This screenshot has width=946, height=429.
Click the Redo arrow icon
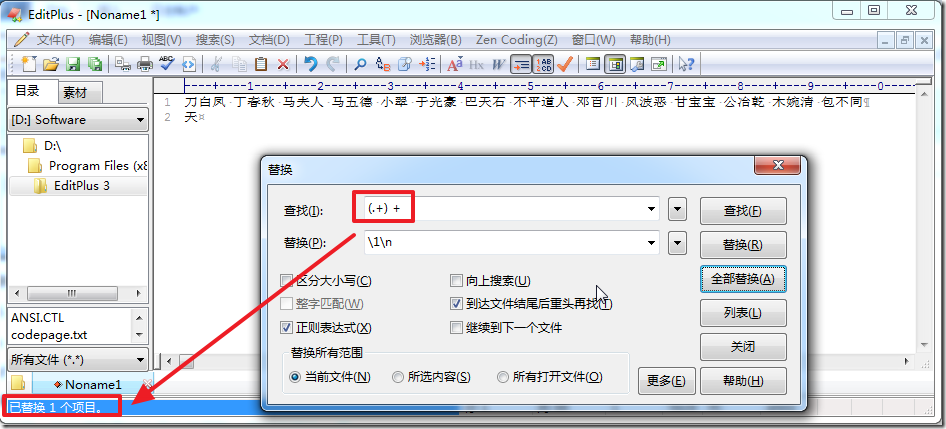333,64
